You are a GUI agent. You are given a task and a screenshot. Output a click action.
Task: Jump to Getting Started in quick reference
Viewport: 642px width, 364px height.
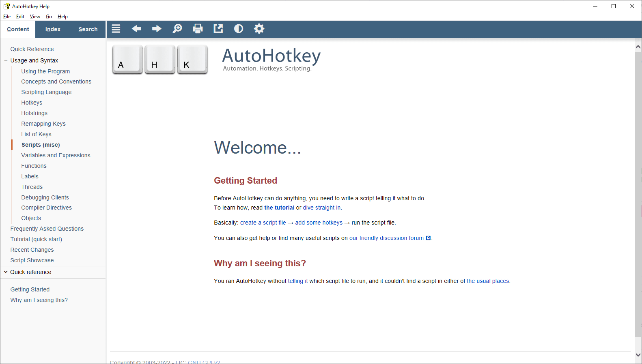coord(30,289)
